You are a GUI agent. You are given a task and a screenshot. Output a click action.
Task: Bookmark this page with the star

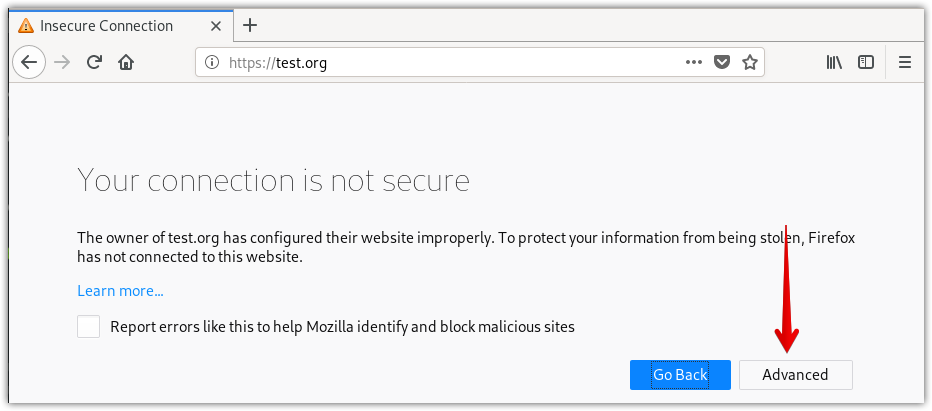pos(749,62)
